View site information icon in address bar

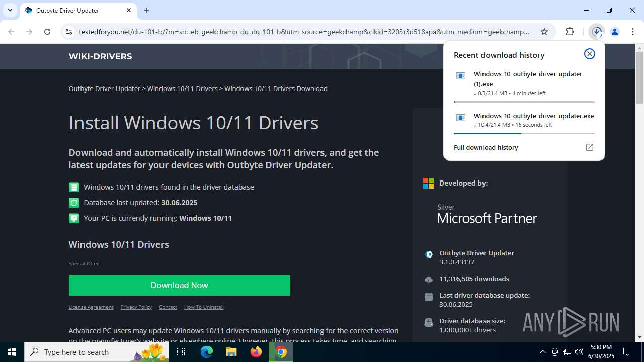69,32
